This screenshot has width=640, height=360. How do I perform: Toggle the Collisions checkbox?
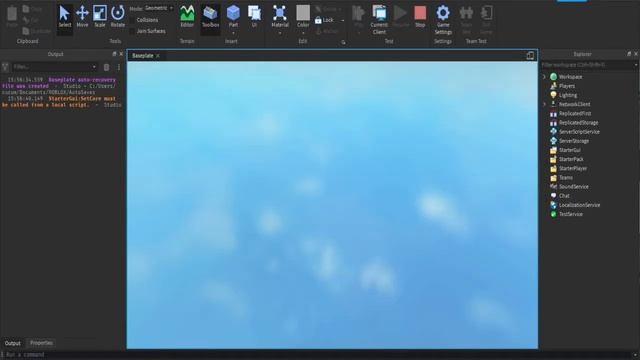coord(132,20)
